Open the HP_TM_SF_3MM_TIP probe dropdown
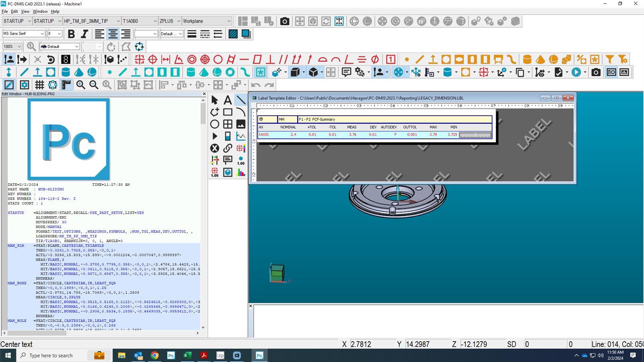 [92, 21]
